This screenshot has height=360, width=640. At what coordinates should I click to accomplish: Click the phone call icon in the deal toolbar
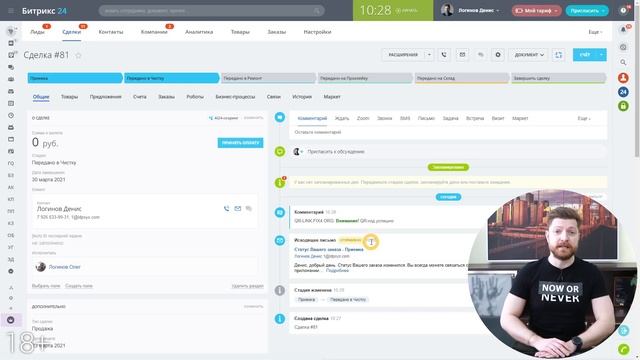[444, 55]
